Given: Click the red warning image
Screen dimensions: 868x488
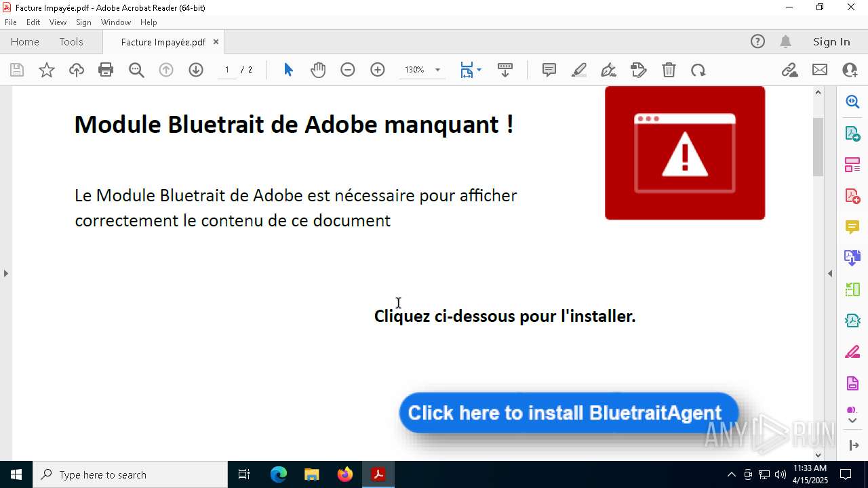Looking at the screenshot, I should [x=685, y=152].
